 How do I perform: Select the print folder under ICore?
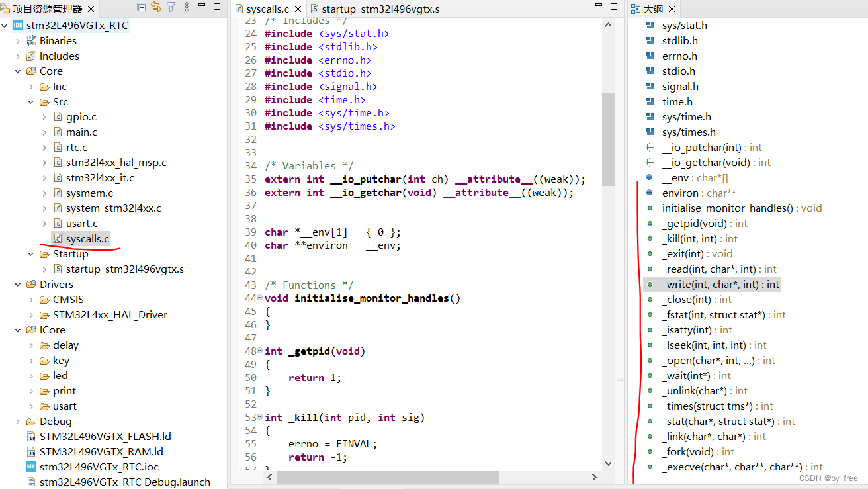(64, 391)
